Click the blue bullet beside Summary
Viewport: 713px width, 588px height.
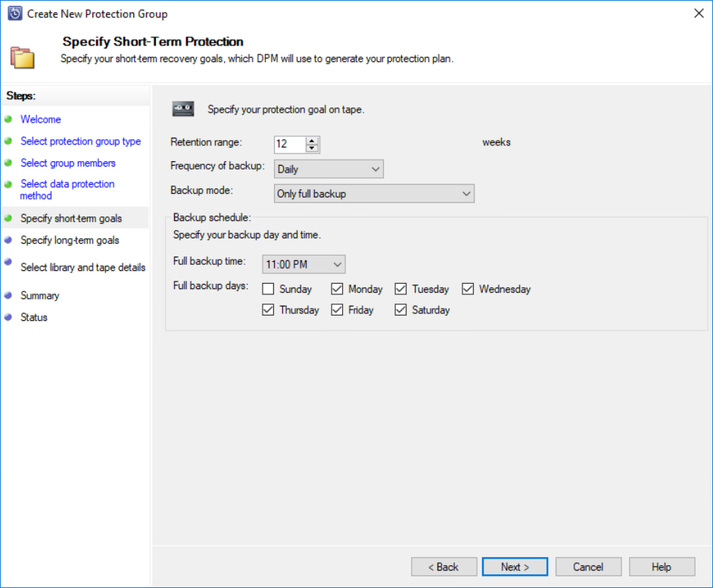(x=8, y=295)
